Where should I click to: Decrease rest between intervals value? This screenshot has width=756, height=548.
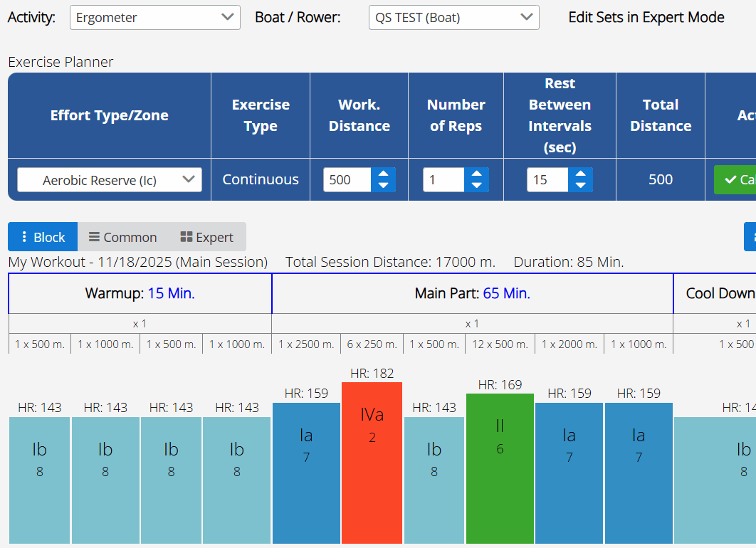(580, 186)
